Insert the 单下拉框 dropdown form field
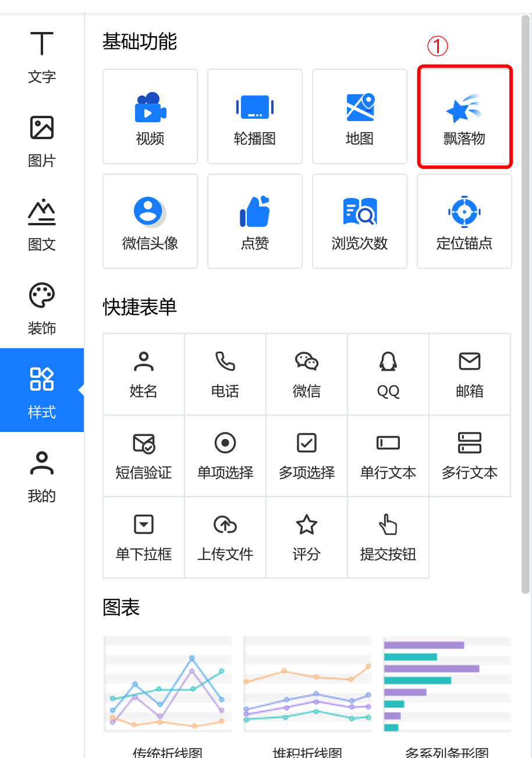The height and width of the screenshot is (758, 532). click(x=144, y=537)
